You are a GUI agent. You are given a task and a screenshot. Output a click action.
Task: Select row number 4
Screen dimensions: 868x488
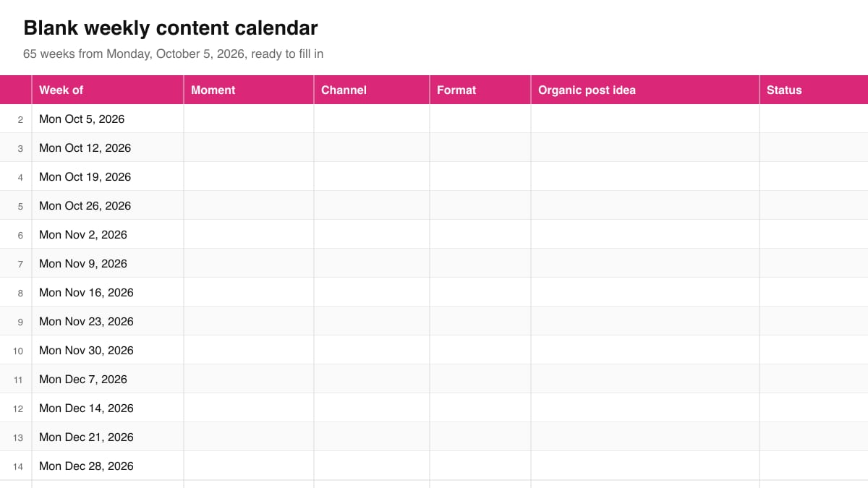[x=16, y=176]
